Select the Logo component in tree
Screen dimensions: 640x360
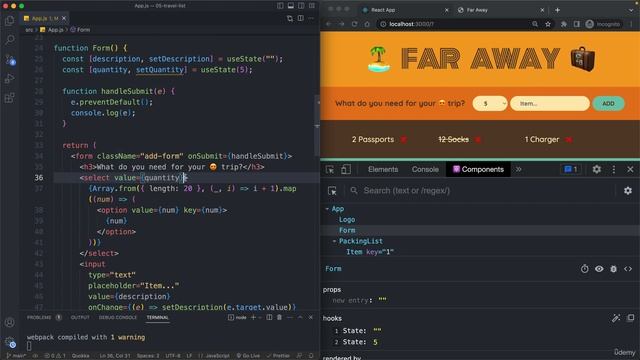347,220
